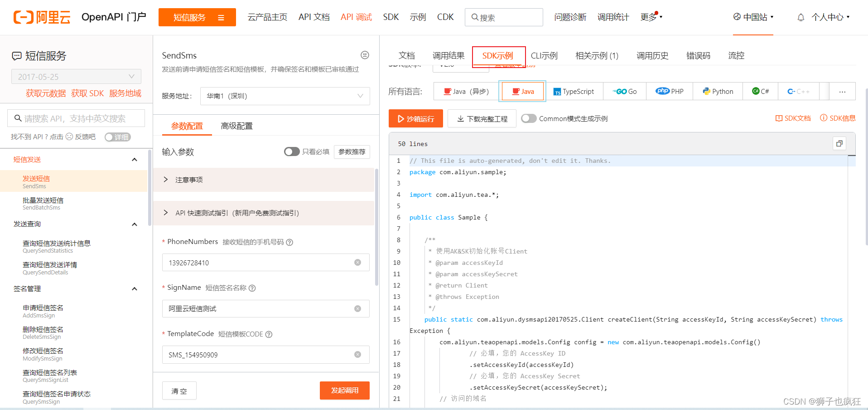Image resolution: width=868 pixels, height=410 pixels.
Task: Click the 沙箱运行 button
Action: click(416, 118)
